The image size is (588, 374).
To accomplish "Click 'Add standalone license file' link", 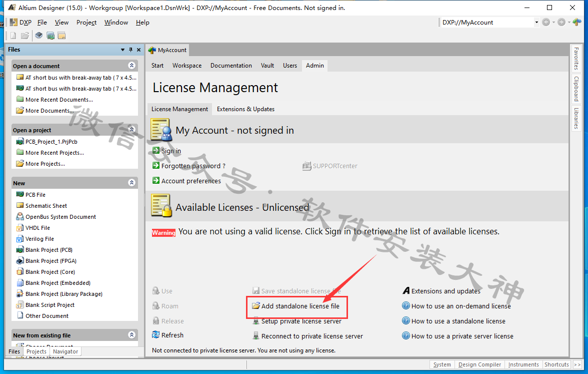I will tap(300, 306).
